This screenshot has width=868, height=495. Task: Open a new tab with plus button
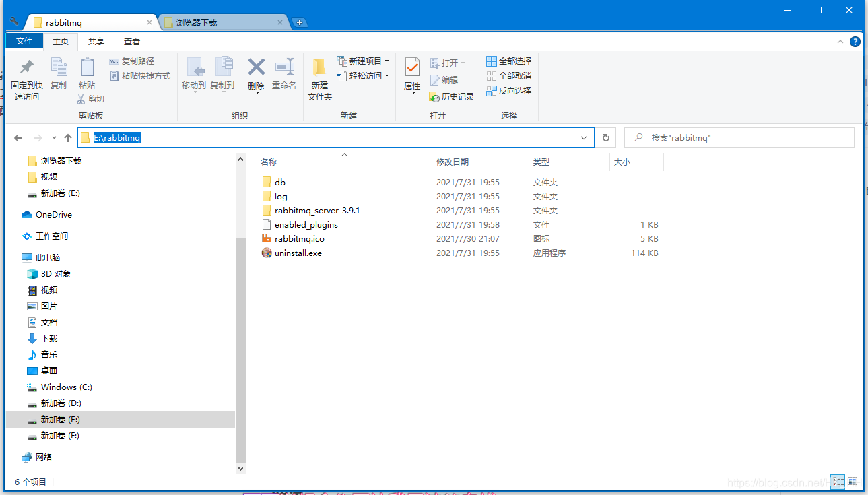coord(300,22)
